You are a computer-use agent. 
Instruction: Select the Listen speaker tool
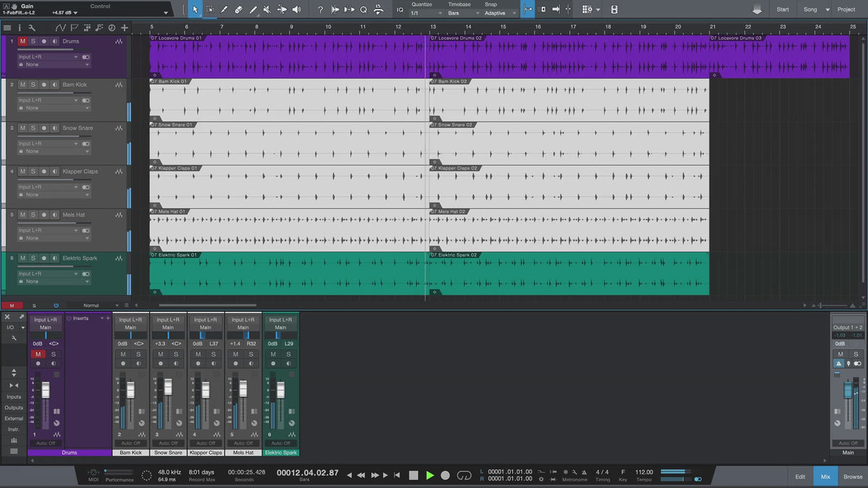tap(297, 9)
